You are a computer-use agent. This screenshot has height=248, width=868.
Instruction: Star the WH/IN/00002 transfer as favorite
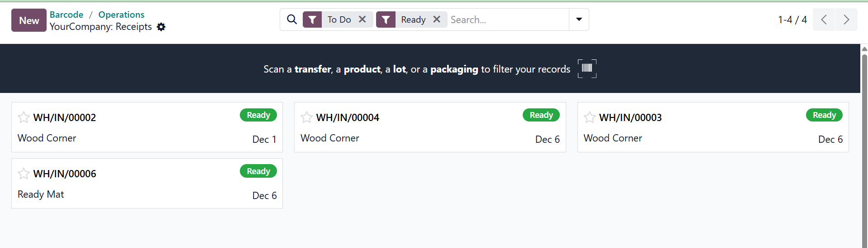[24, 117]
